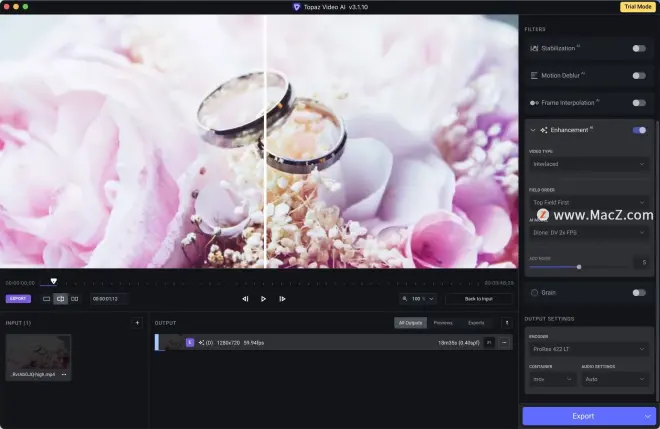Switch to side-by-side view mode icon
The height and width of the screenshot is (429, 660).
[x=74, y=299]
